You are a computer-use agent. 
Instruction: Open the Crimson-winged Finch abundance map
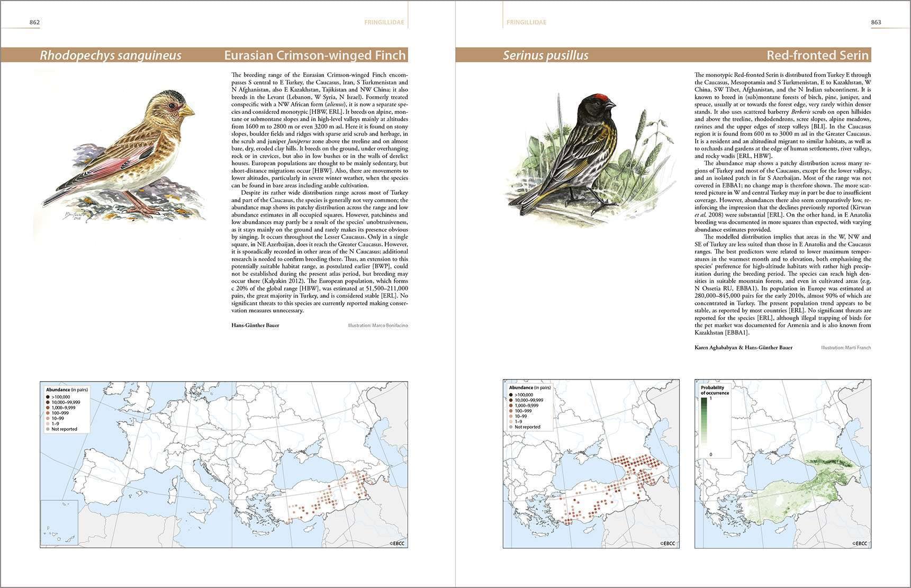(224, 465)
